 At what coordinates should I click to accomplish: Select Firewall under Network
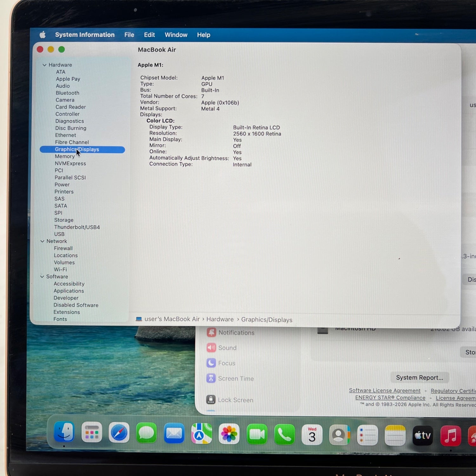click(x=63, y=248)
